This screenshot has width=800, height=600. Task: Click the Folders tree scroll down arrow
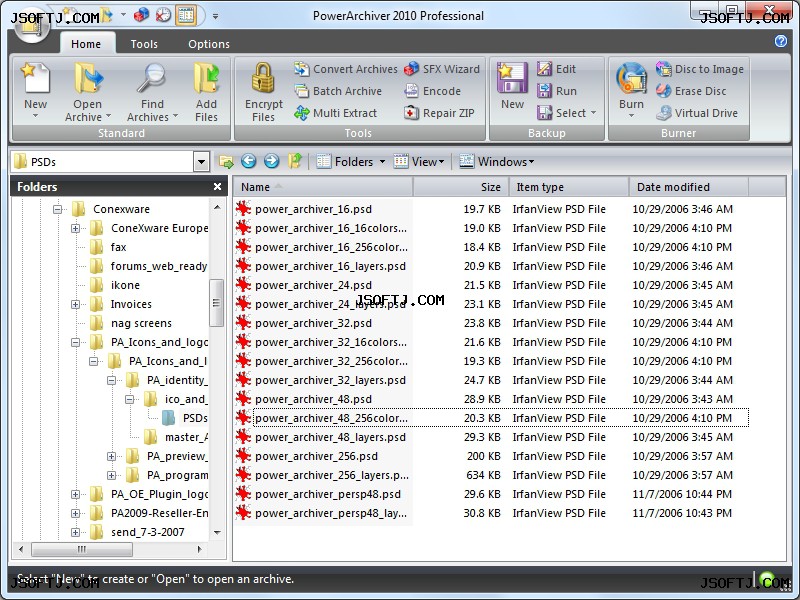[217, 532]
